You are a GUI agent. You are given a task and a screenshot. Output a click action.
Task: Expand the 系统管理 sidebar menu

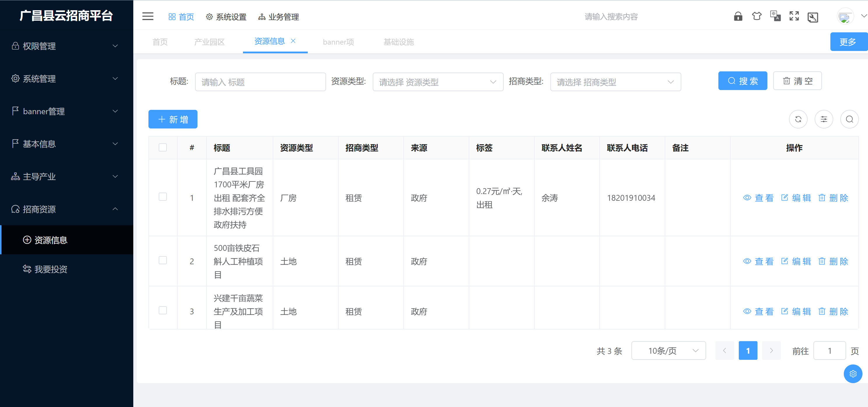click(x=66, y=79)
